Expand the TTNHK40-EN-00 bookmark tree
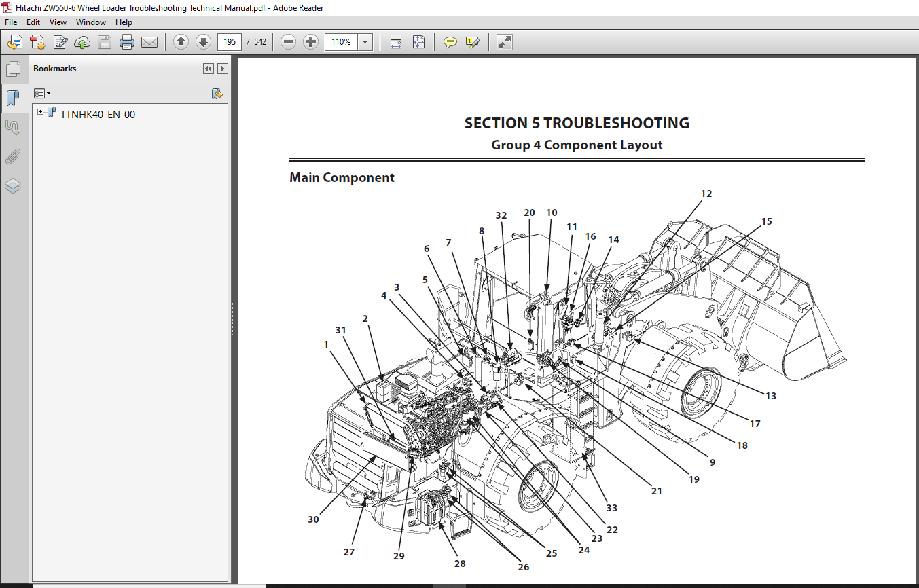 (41, 112)
